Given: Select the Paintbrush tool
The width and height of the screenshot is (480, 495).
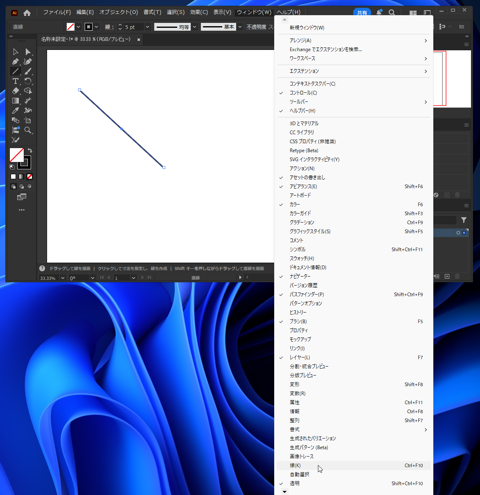Looking at the screenshot, I should (x=28, y=71).
